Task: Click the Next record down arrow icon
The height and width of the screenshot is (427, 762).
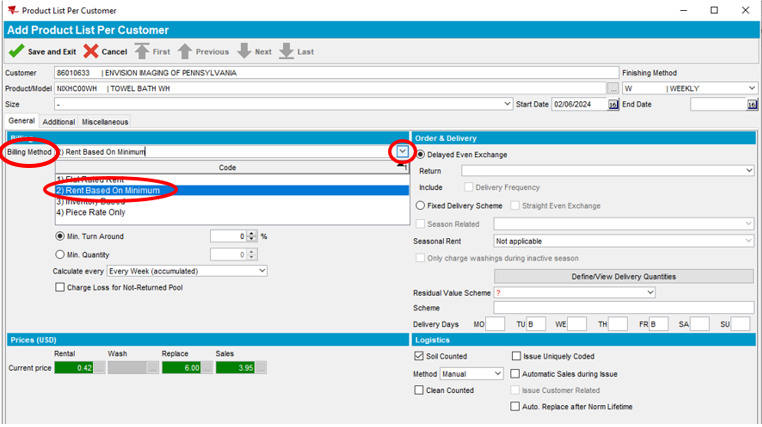Action: (x=244, y=51)
